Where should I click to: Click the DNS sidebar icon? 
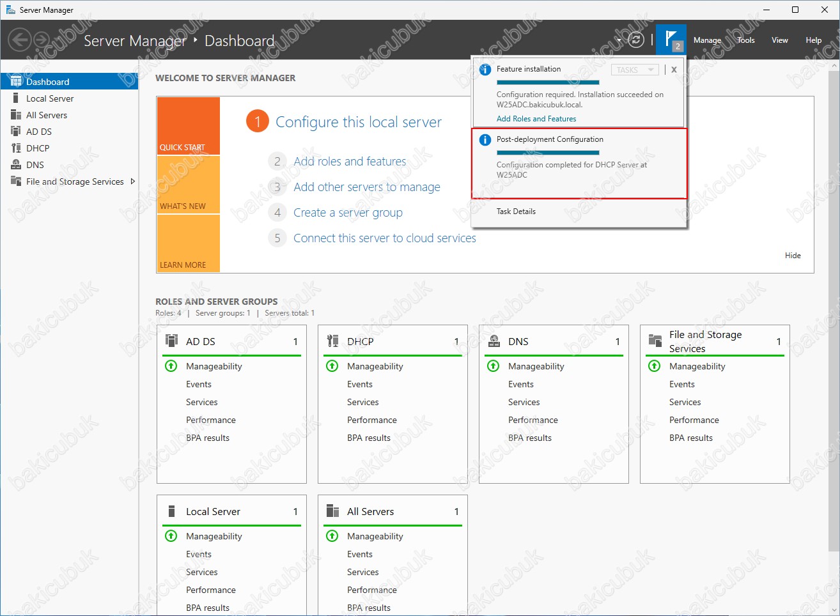[16, 165]
